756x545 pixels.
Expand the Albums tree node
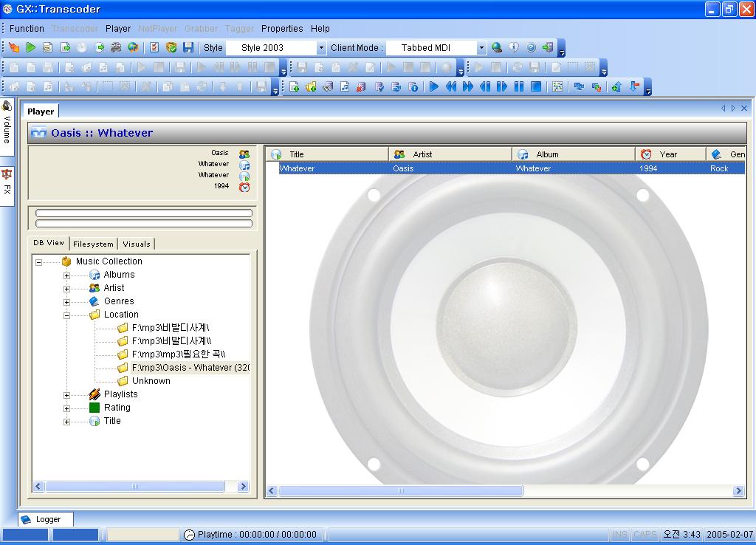66,275
